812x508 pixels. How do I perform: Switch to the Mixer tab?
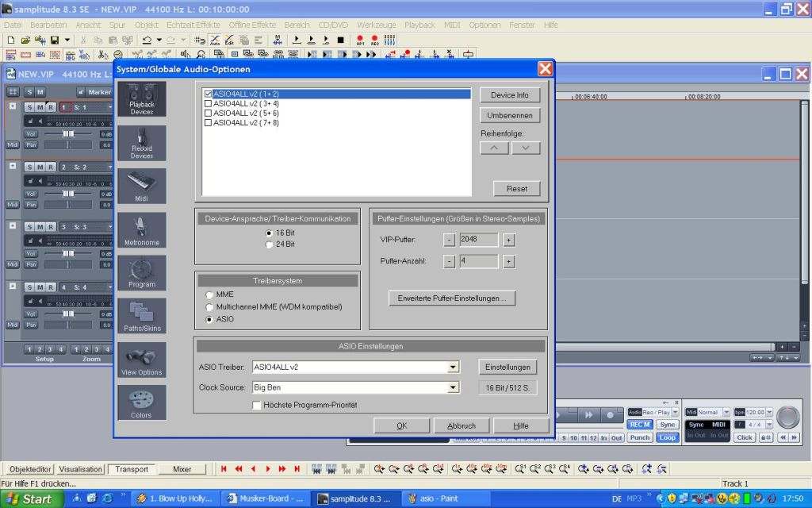pos(182,469)
